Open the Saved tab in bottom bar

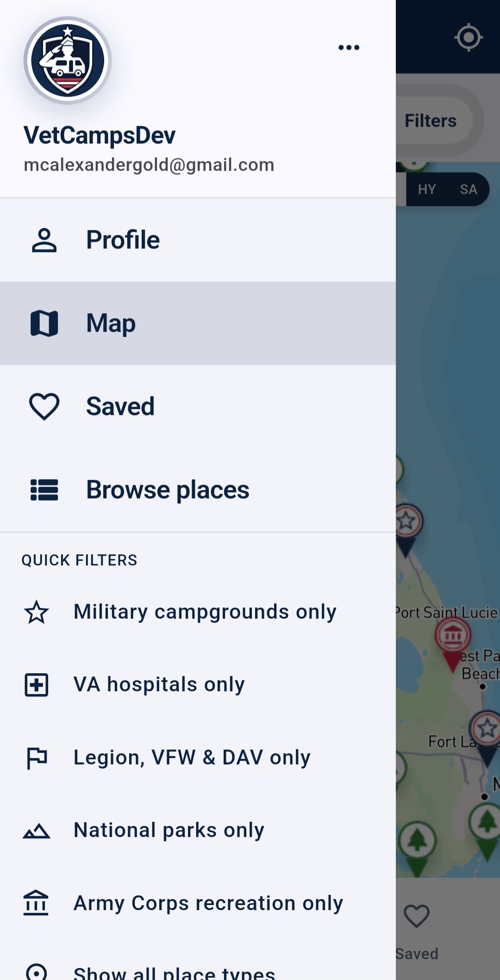pyautogui.click(x=417, y=930)
